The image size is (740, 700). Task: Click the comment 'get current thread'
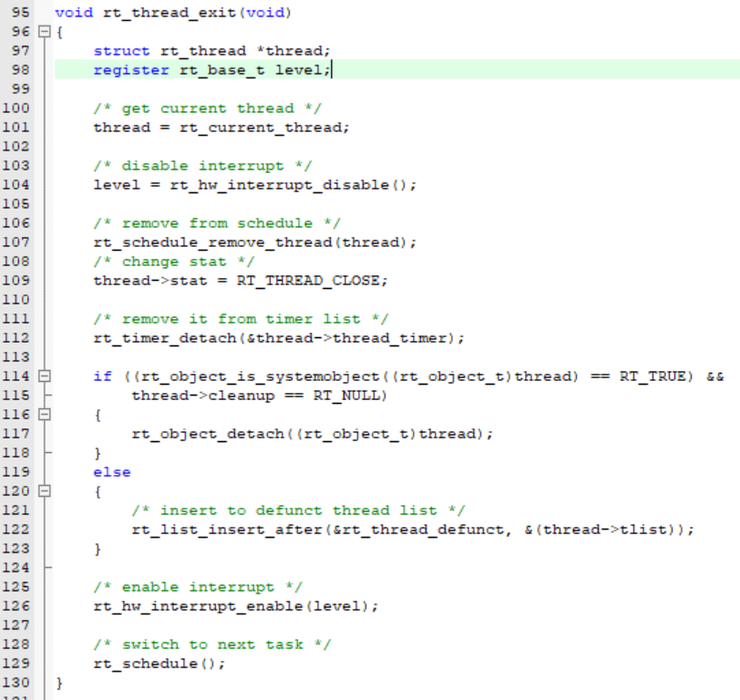[x=208, y=108]
